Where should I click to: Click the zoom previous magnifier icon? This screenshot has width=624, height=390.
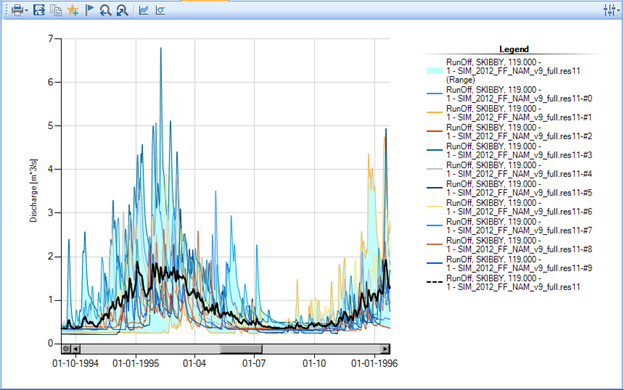[x=105, y=10]
